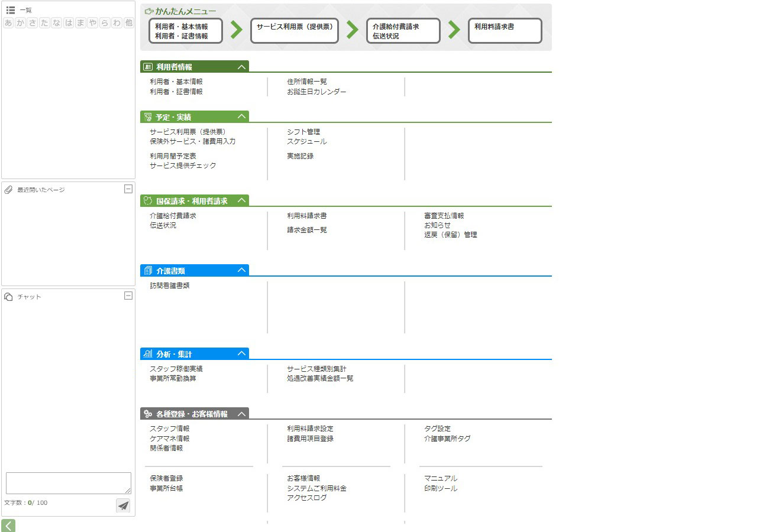
Task: Click the 利用者情報 section card icon
Action: click(x=148, y=67)
